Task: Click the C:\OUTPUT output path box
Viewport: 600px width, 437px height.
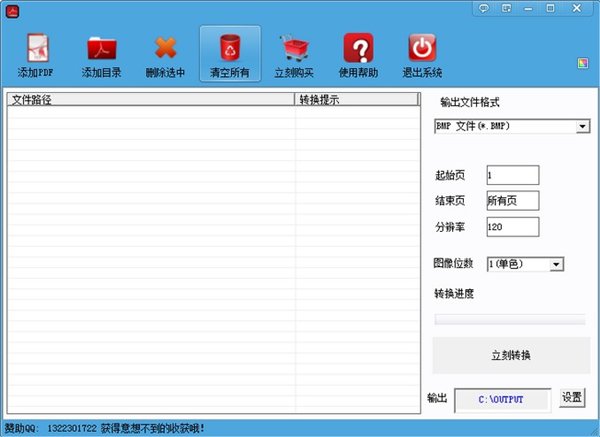Action: [x=502, y=400]
